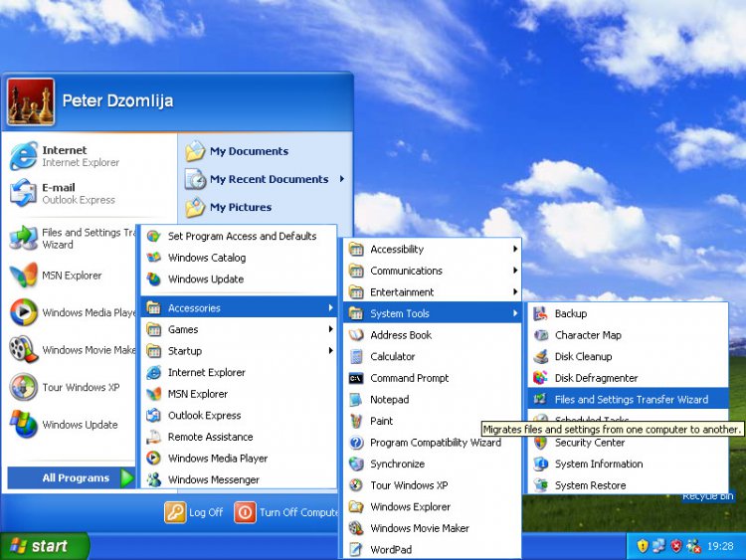Open Outlook Express E-mail icon
The height and width of the screenshot is (560, 746).
pyautogui.click(x=23, y=193)
